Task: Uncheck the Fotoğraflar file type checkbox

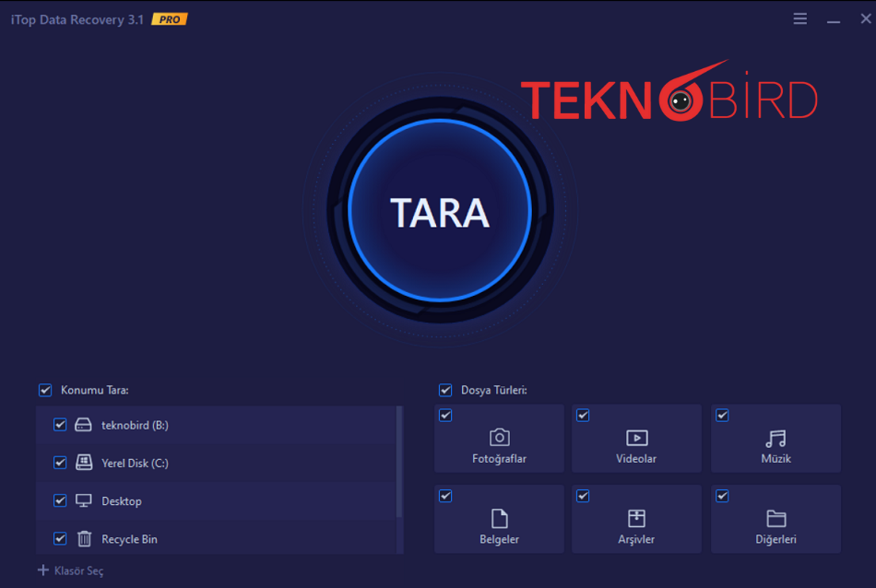Action: (445, 415)
